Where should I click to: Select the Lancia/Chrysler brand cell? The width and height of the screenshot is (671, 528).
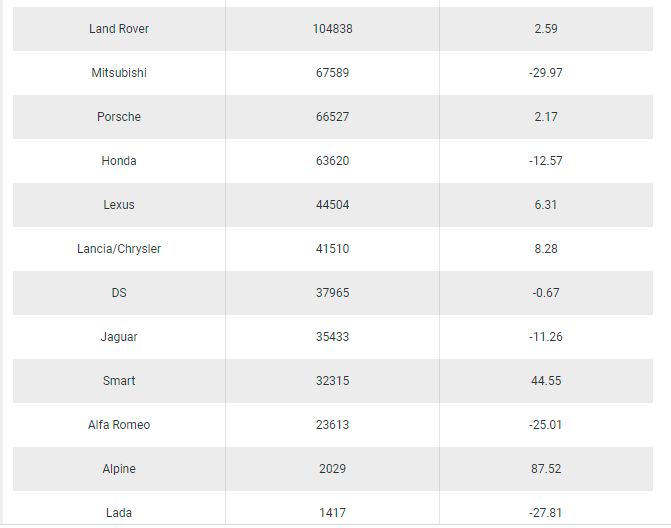tap(119, 249)
